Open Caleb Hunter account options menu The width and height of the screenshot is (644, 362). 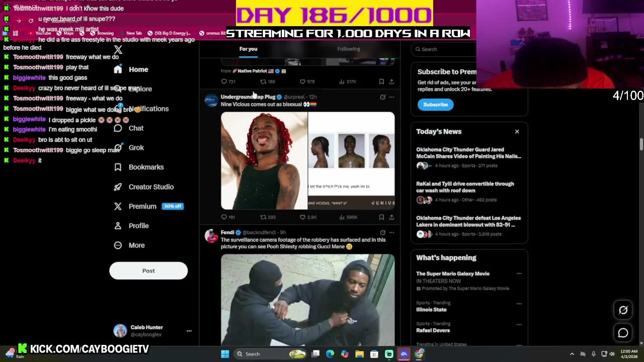(x=189, y=331)
